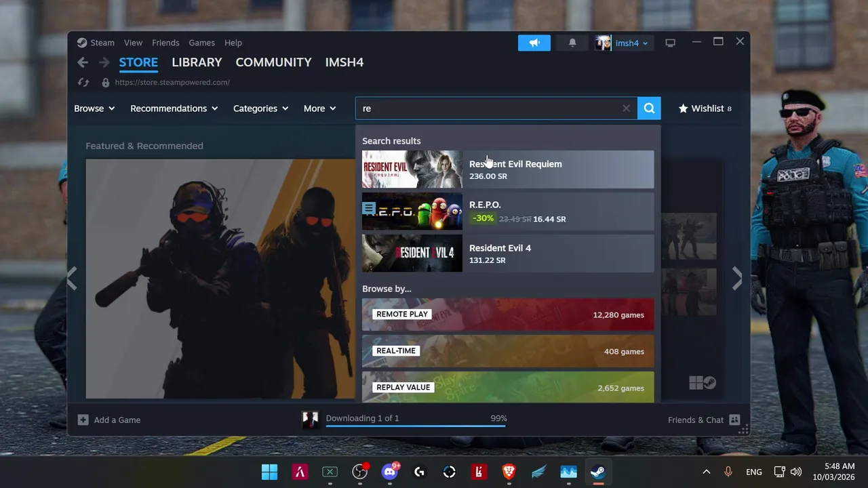Open the Games menu
The height and width of the screenshot is (488, 868).
pyautogui.click(x=201, y=43)
